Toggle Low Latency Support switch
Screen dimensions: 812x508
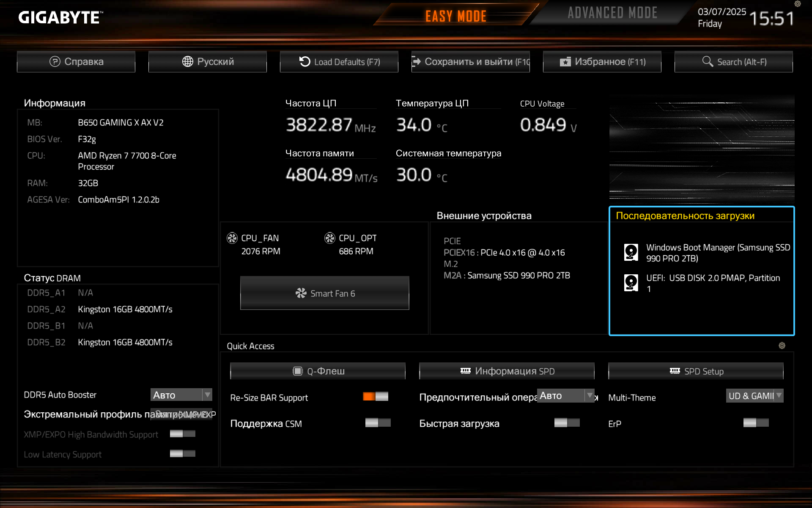pyautogui.click(x=183, y=454)
